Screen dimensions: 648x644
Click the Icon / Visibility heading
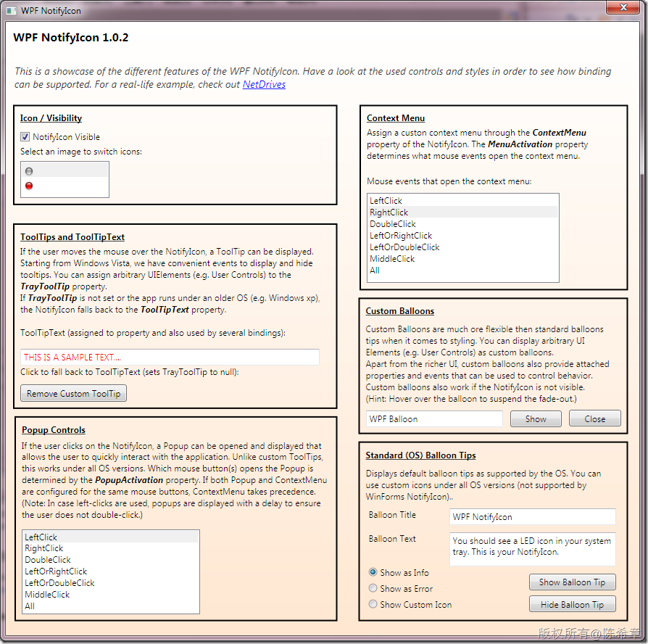[x=51, y=118]
